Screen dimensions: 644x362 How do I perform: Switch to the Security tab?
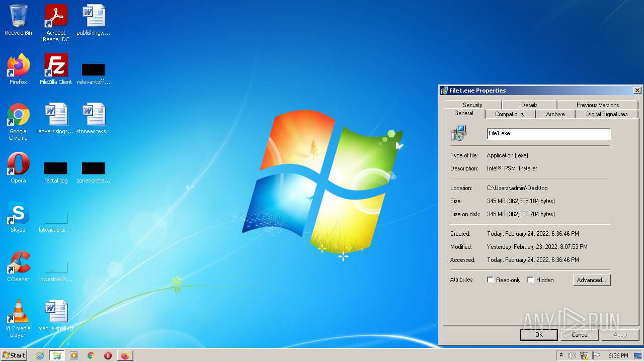472,105
